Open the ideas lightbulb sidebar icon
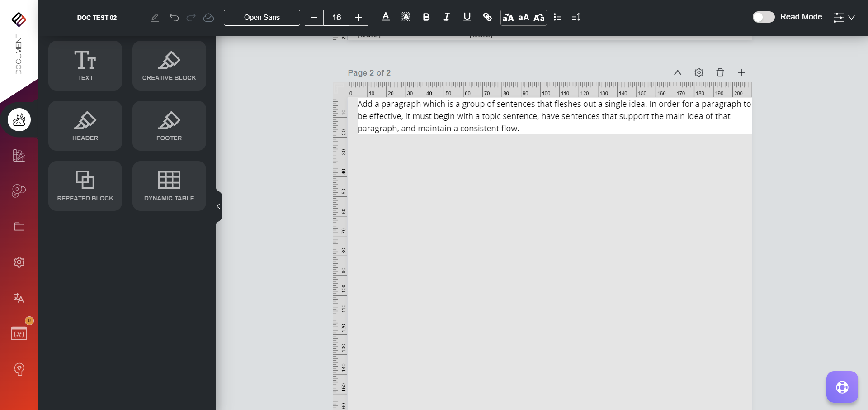The width and height of the screenshot is (868, 410). click(x=19, y=369)
